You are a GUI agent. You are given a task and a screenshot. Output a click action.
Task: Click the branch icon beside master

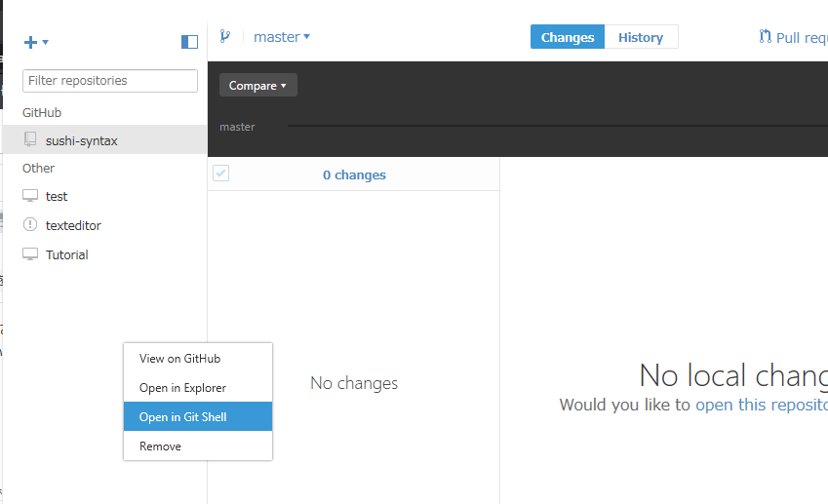pyautogui.click(x=225, y=36)
